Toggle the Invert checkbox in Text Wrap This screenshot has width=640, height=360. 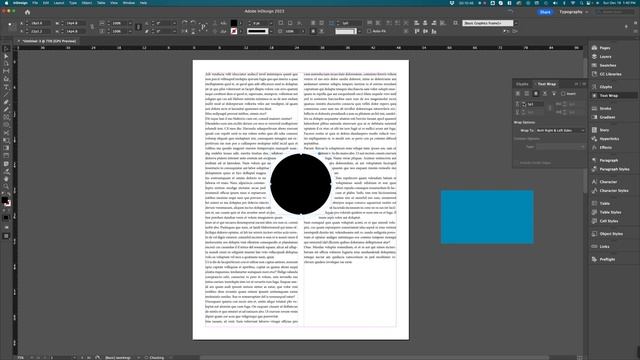[x=563, y=94]
